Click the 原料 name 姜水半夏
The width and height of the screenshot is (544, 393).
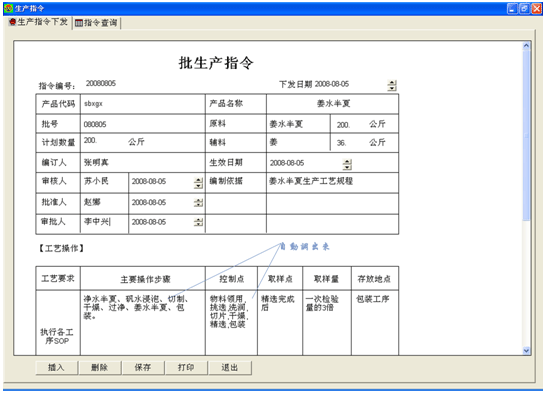click(x=298, y=124)
